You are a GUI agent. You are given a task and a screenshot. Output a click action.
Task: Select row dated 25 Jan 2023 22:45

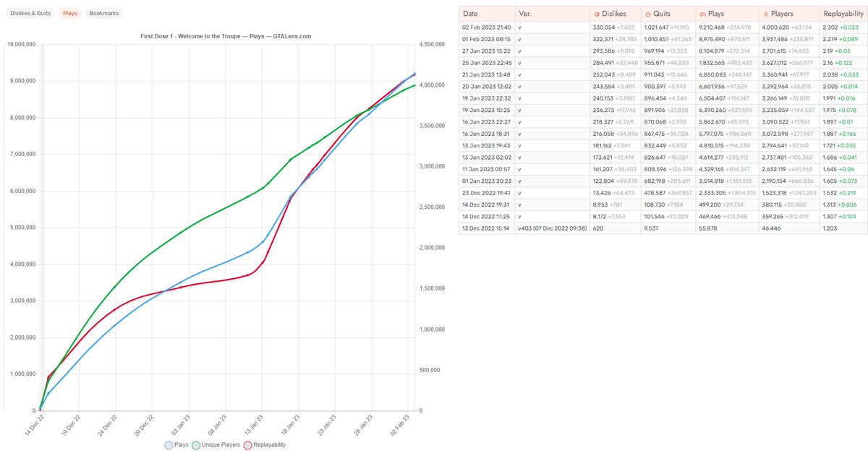(663, 64)
